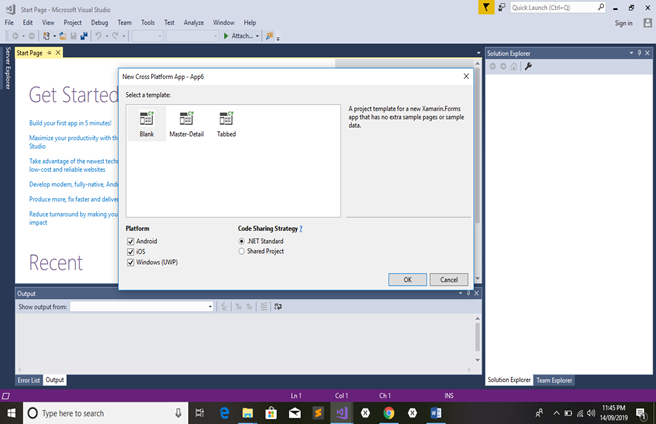This screenshot has width=656, height=424.
Task: Open the File menu
Action: 9,23
